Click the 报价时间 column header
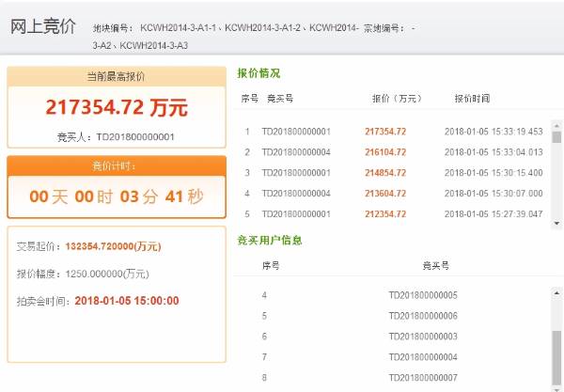This screenshot has height=392, width=564. [x=472, y=98]
